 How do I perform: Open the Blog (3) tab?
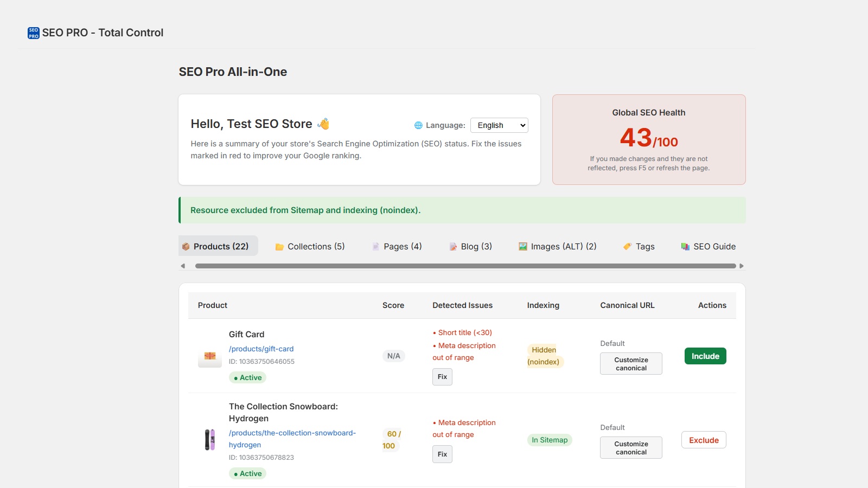(470, 246)
